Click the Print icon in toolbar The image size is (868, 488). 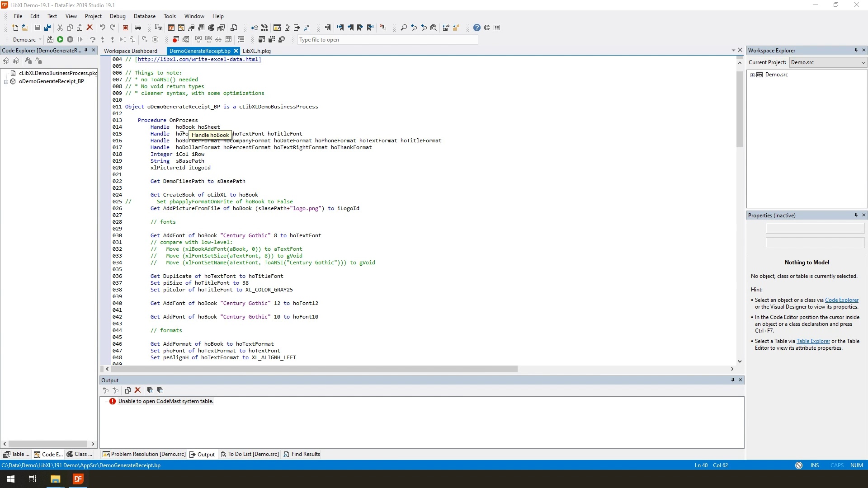(138, 28)
